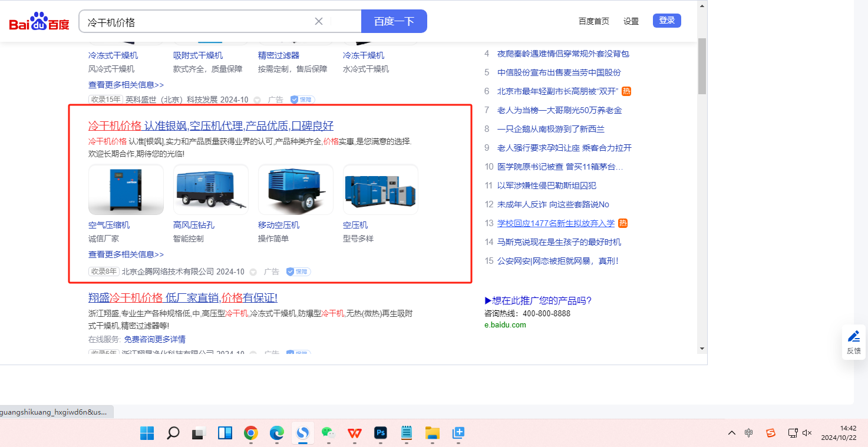Click 查看更多相关信息>> above 英科盛世
The width and height of the screenshot is (868, 447).
(x=126, y=85)
